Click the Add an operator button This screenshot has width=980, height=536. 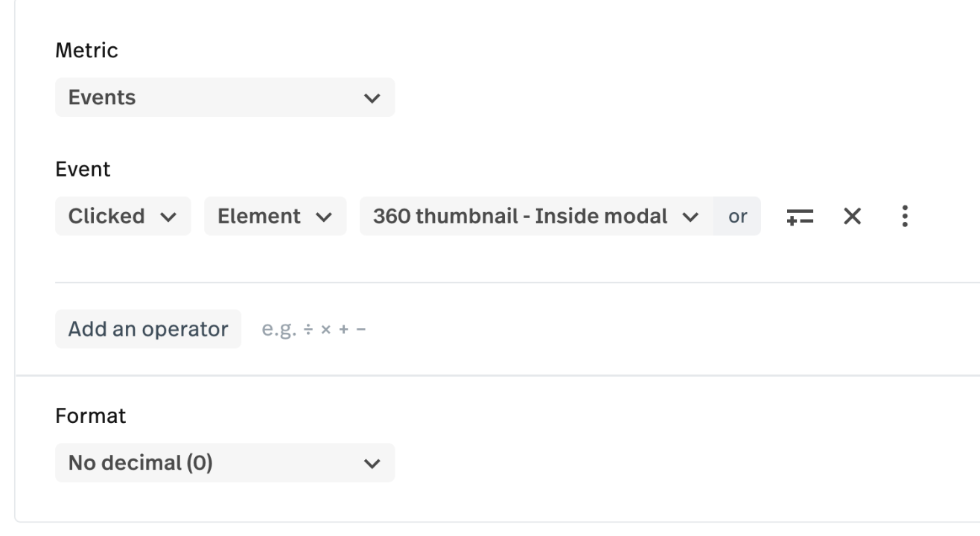tap(148, 329)
